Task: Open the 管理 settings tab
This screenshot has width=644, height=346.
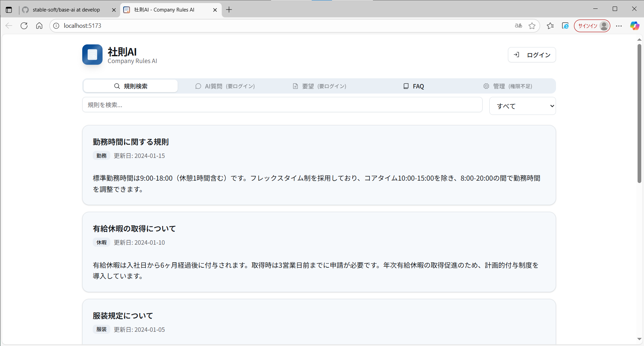Action: click(x=508, y=86)
